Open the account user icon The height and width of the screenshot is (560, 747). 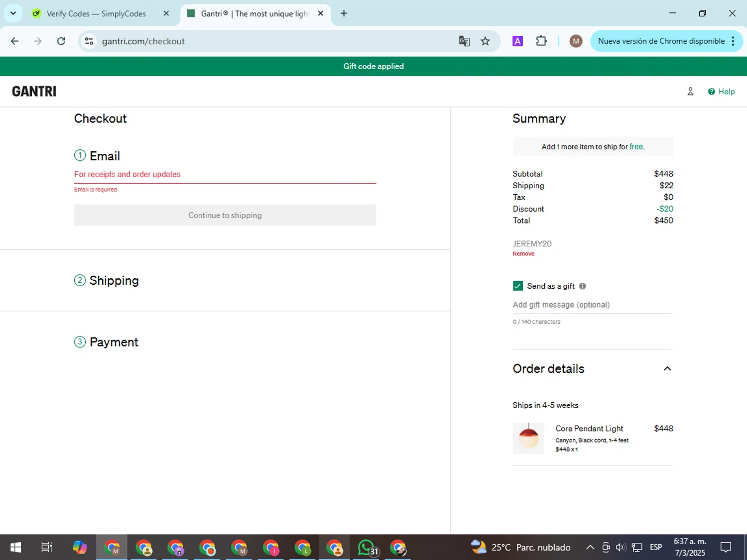[x=690, y=92]
